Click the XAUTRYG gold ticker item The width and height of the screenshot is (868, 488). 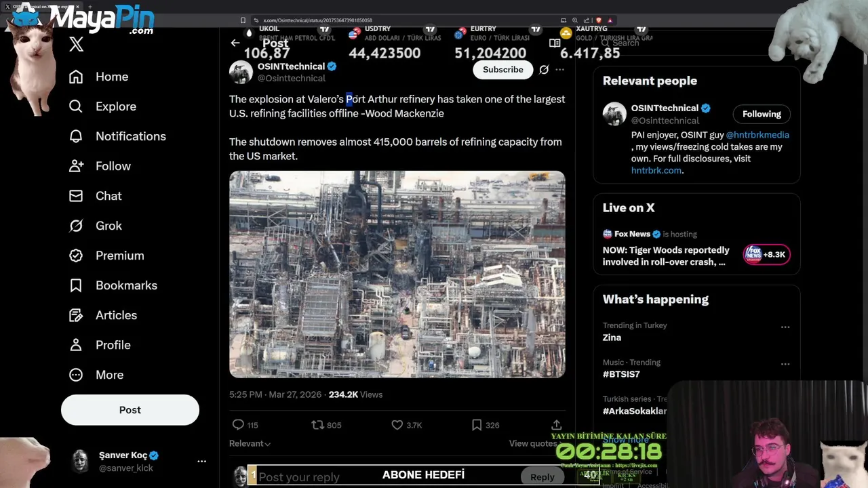pos(605,43)
